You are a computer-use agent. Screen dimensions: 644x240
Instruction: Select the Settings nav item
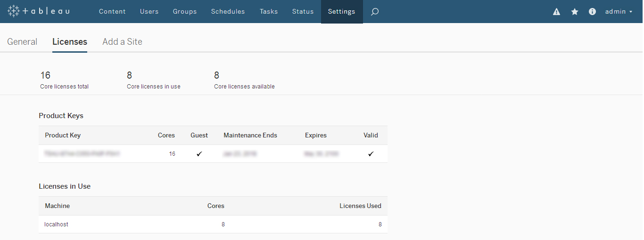(342, 12)
